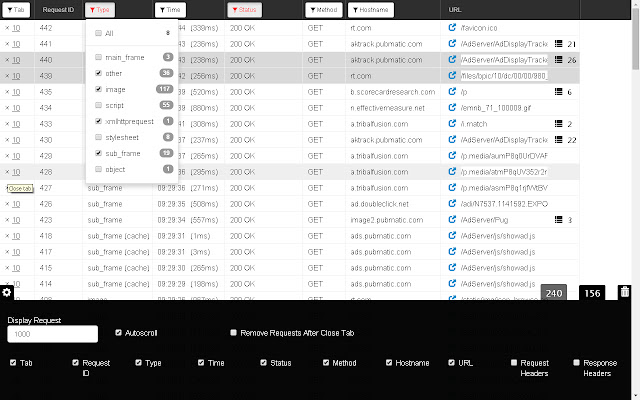This screenshot has width=640, height=400.
Task: Open external link icon for /p URL row
Action: [452, 91]
